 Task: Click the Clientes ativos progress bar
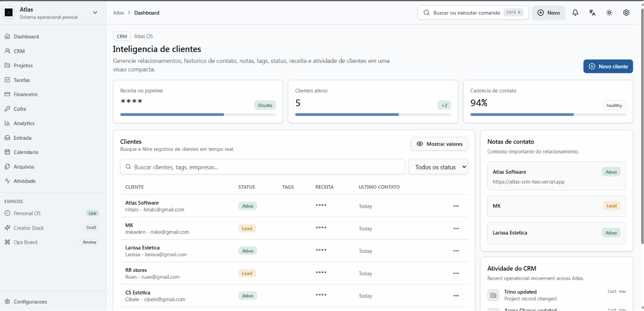373,115
